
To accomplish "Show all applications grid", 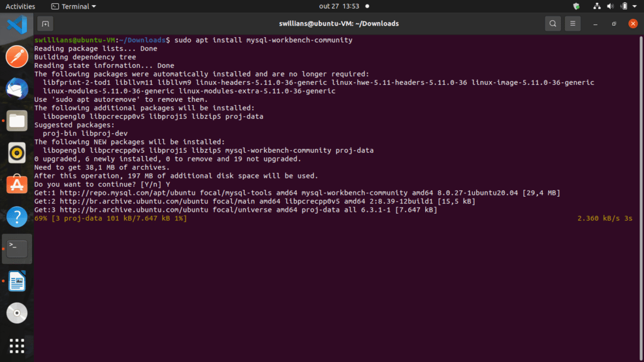I will 17,345.
